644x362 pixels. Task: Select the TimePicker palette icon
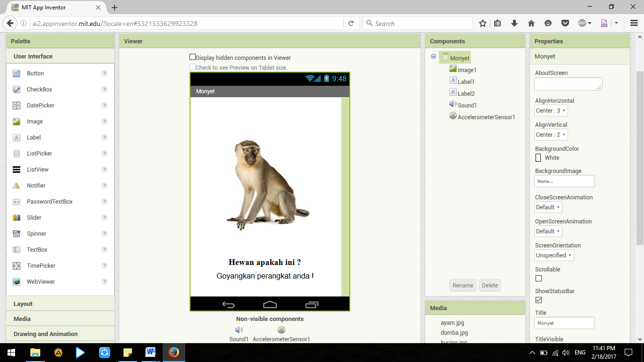point(17,266)
